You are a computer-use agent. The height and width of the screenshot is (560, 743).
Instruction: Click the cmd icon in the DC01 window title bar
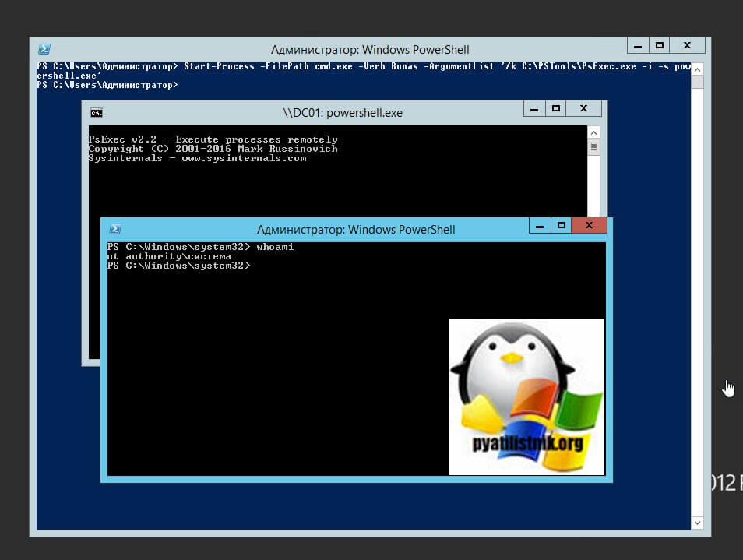(x=97, y=113)
